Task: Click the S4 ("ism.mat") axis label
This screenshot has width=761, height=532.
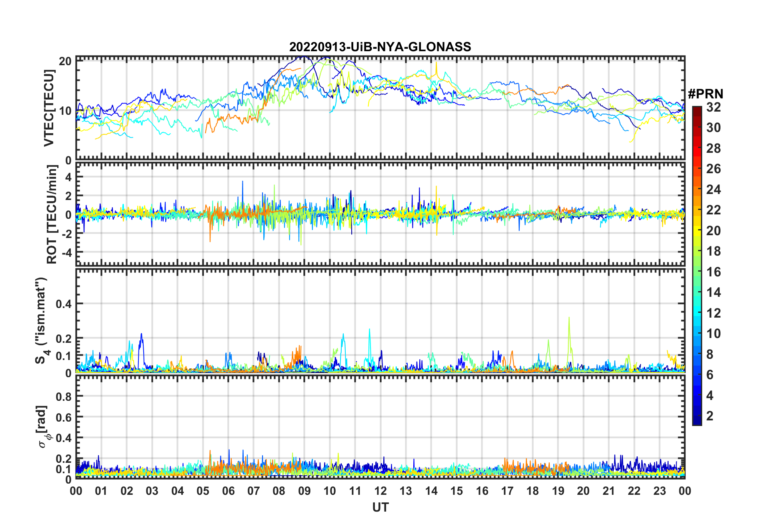Action: point(41,320)
